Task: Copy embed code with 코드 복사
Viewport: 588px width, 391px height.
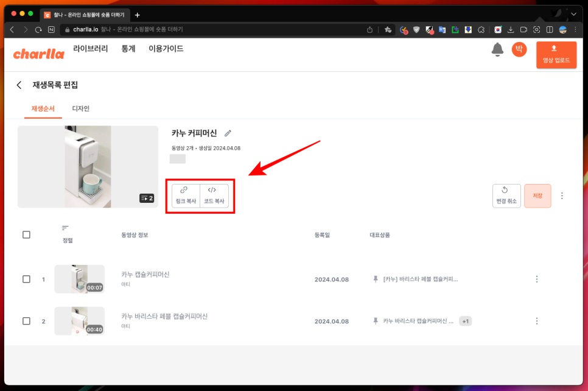Action: pos(214,195)
